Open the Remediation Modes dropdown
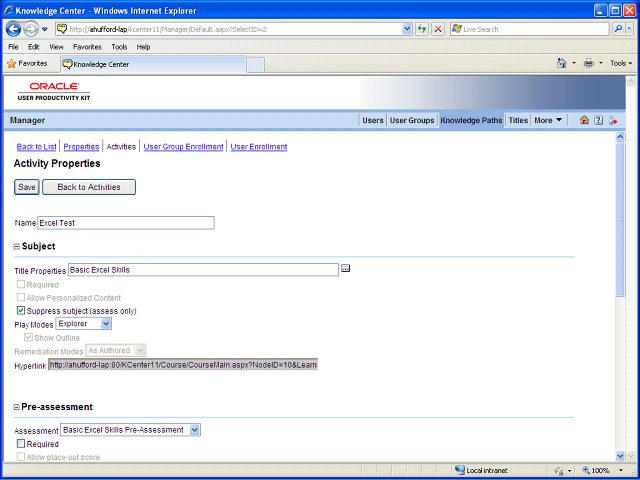 point(116,351)
